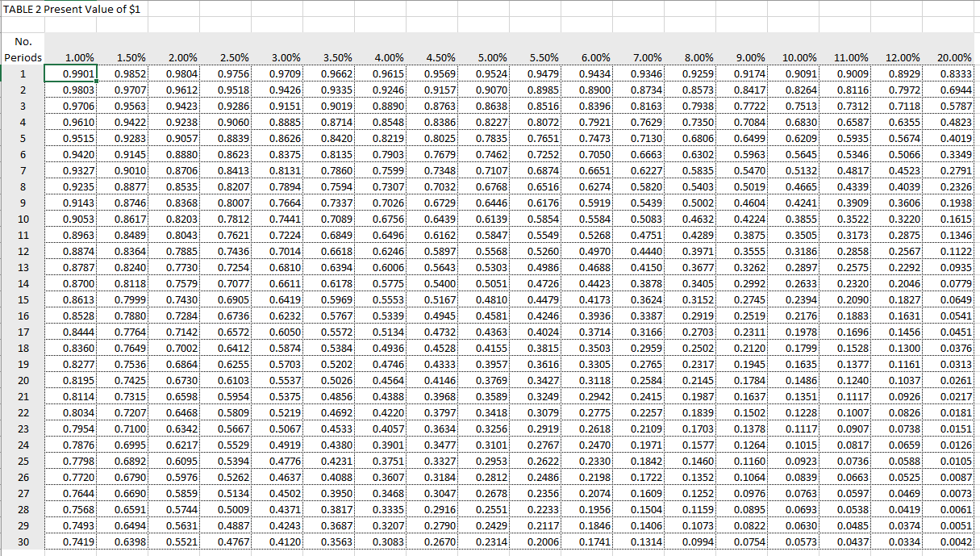Viewport: 980px width, 556px height.
Task: Click the 1.00% column header cell
Action: 79,57
